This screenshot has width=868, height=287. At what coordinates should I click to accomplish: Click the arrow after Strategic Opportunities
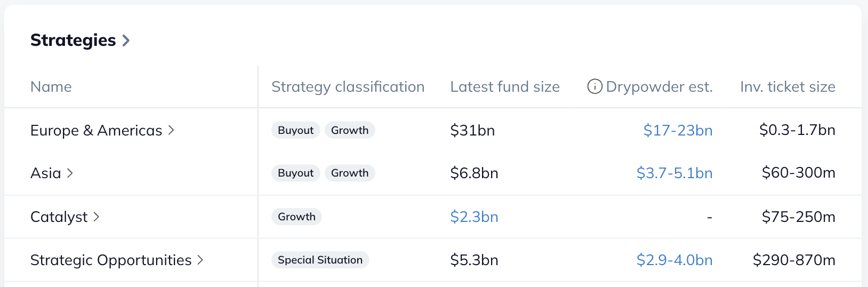(x=200, y=260)
